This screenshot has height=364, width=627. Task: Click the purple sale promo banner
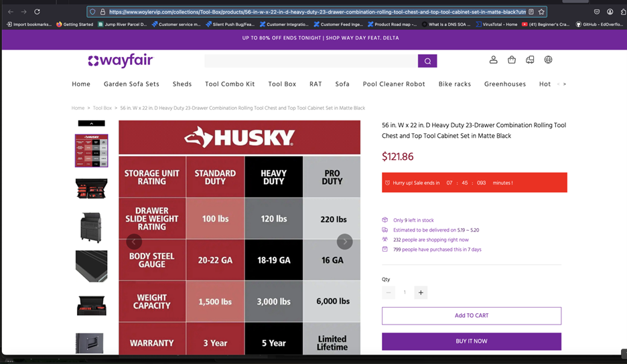click(314, 38)
